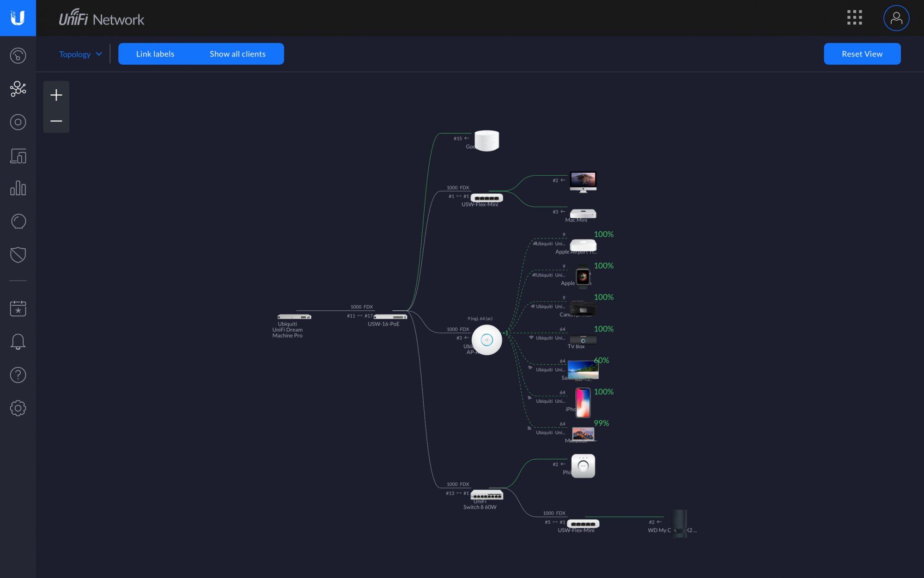
Task: Click the '#5 ↔ #1' port label
Action: [555, 522]
